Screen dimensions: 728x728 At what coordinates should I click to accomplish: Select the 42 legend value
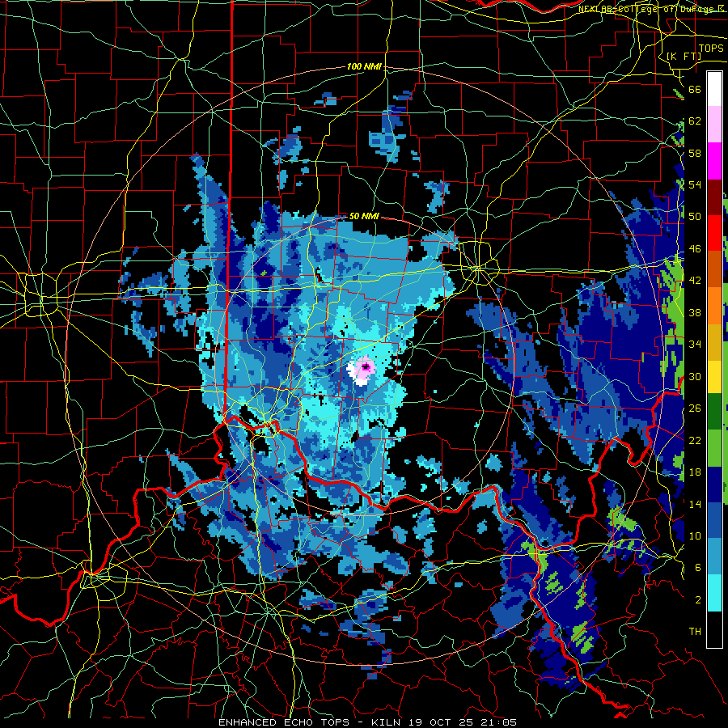(695, 281)
